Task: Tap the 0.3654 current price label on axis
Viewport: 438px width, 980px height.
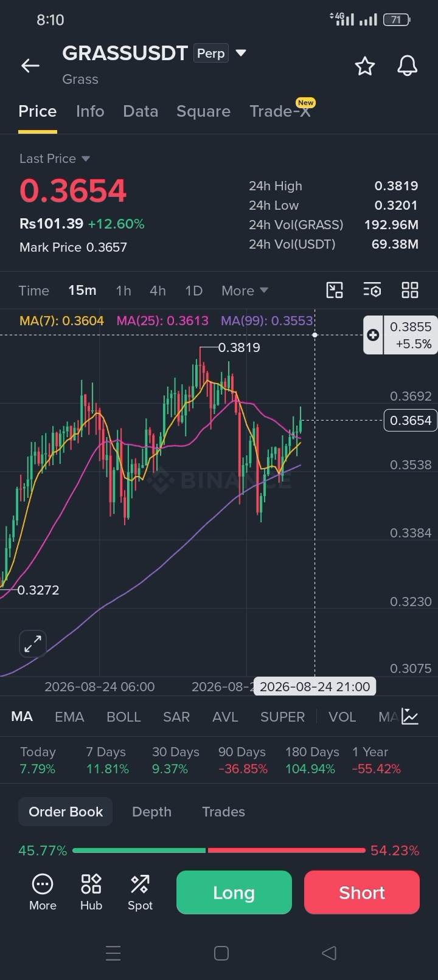Action: click(x=411, y=420)
